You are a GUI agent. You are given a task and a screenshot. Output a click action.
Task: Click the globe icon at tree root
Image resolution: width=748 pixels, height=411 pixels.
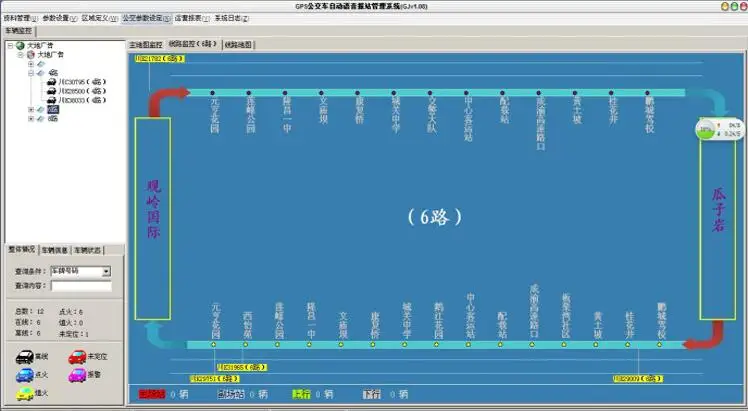(20, 45)
